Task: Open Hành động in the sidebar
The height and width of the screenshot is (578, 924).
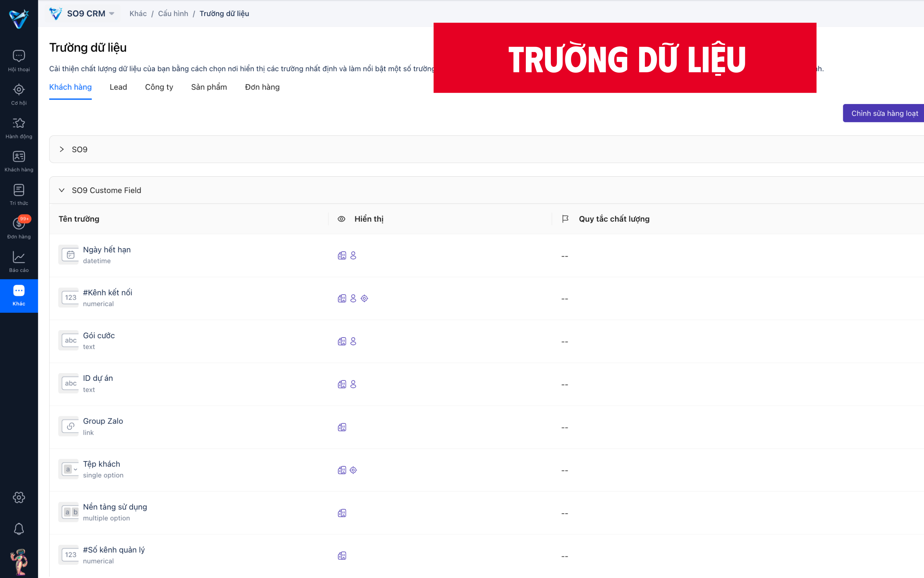Action: [x=19, y=128]
